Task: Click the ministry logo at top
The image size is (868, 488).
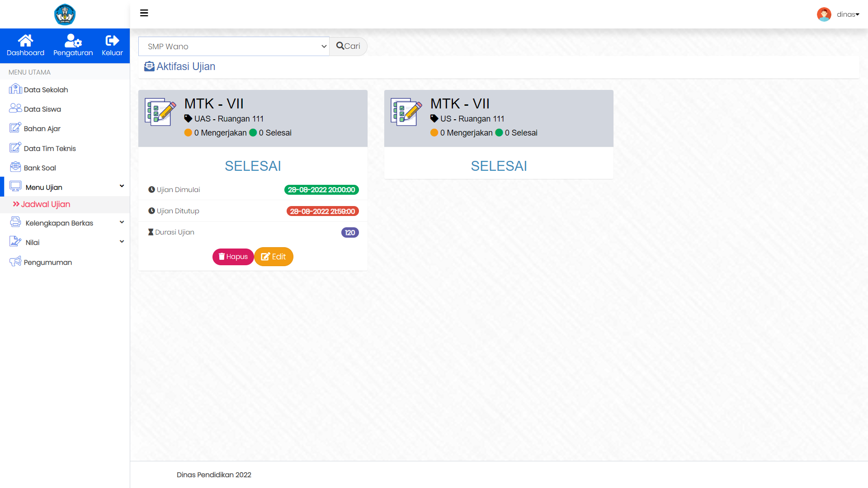Action: 65,14
